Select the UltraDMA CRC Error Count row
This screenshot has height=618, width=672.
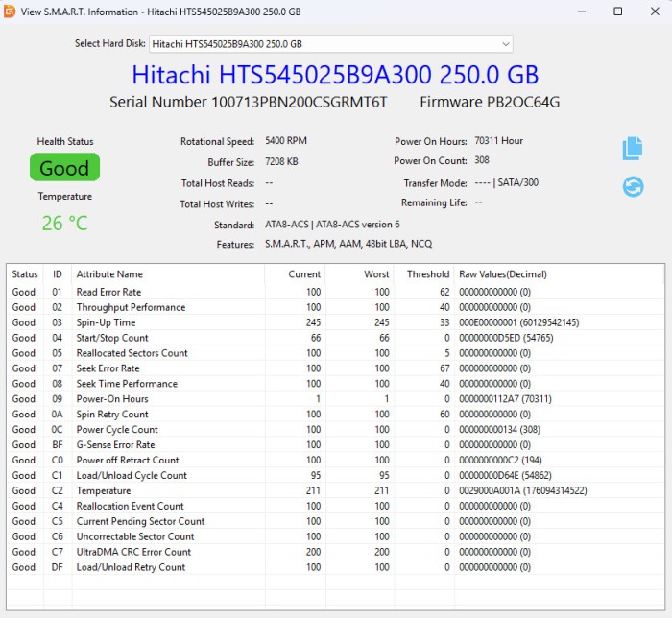[x=336, y=552]
